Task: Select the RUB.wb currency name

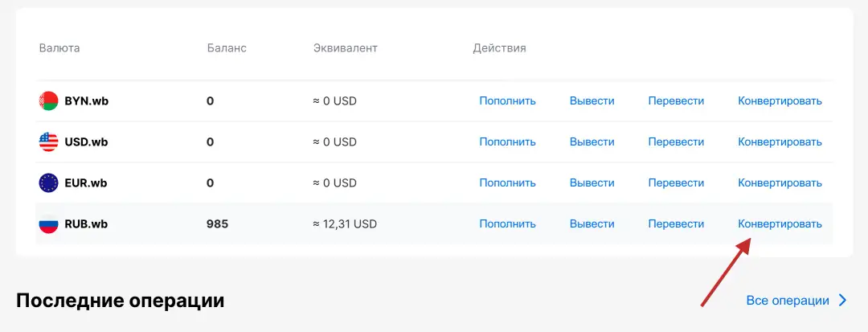Action: (86, 224)
